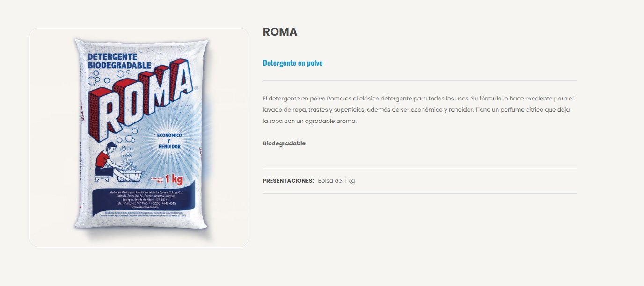The height and width of the screenshot is (286, 644).
Task: Click the product description paragraph text
Action: (x=418, y=110)
